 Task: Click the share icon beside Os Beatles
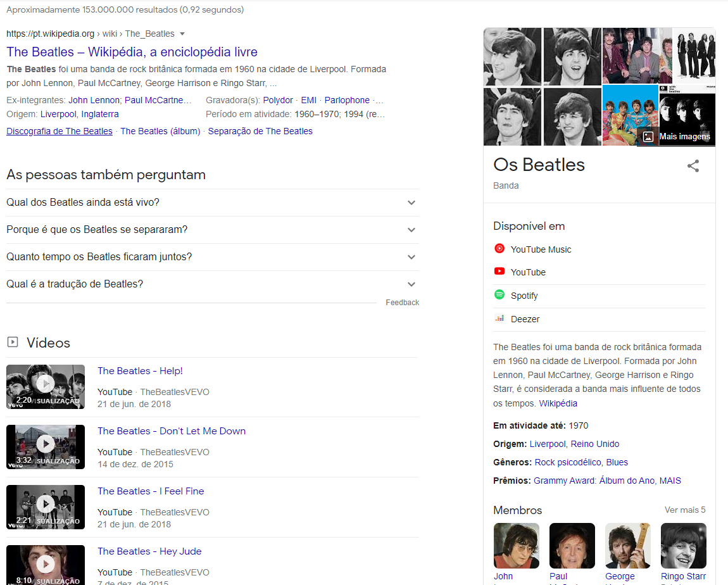[693, 166]
